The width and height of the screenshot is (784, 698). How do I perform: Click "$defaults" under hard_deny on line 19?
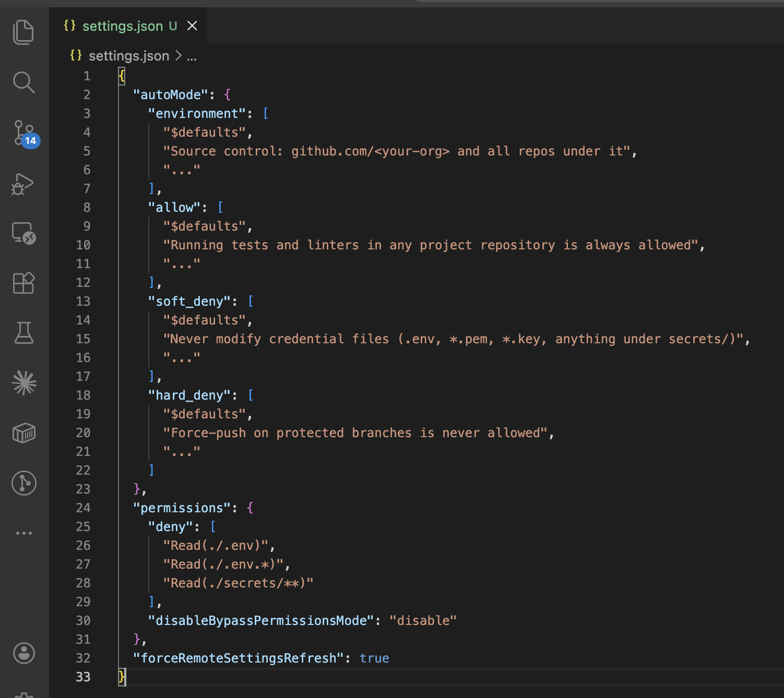tap(205, 414)
